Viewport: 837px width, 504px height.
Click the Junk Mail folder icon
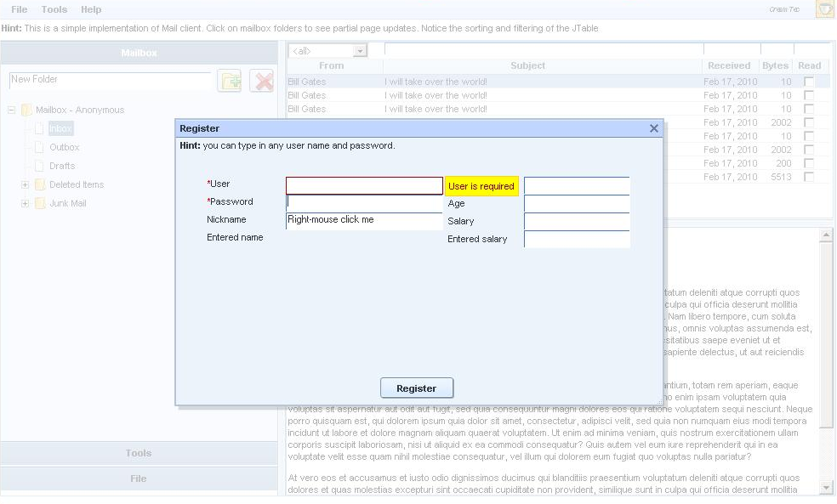[x=40, y=203]
